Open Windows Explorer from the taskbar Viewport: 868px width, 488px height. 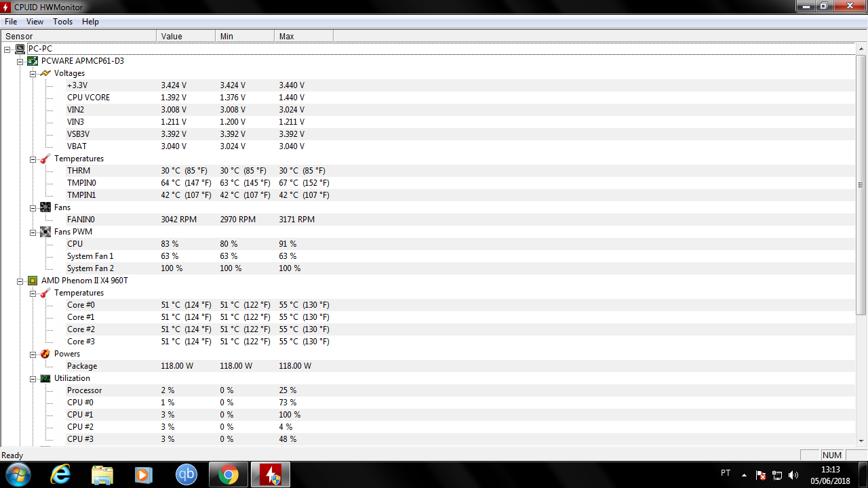(x=102, y=474)
